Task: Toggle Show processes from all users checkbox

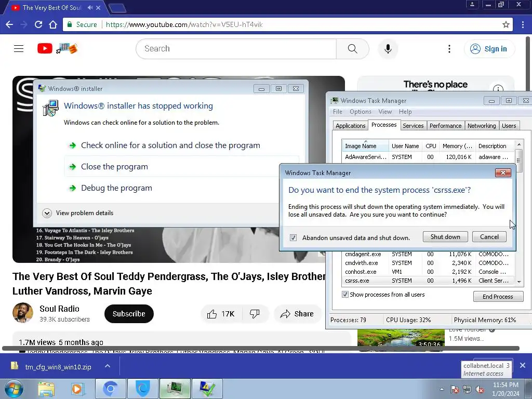Action: pos(345,295)
